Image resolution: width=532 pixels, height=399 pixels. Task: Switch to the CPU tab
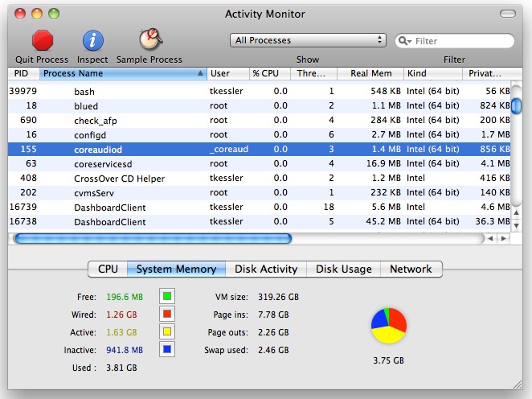tap(108, 269)
